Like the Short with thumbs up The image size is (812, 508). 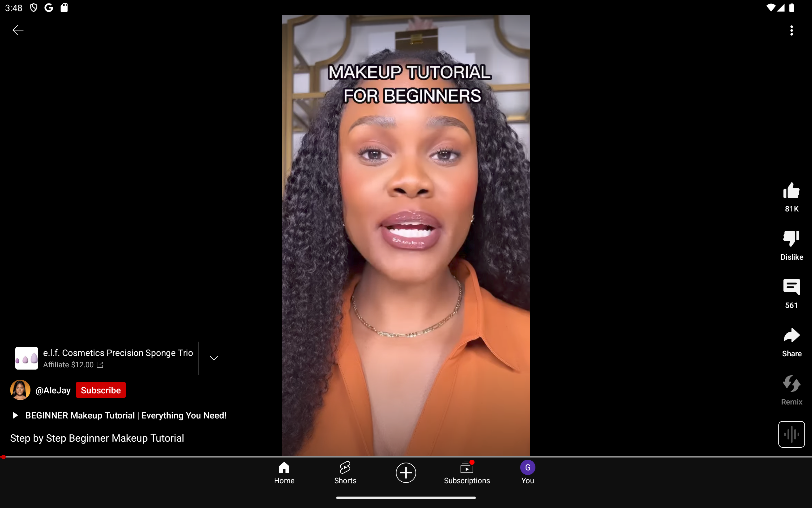coord(791,191)
